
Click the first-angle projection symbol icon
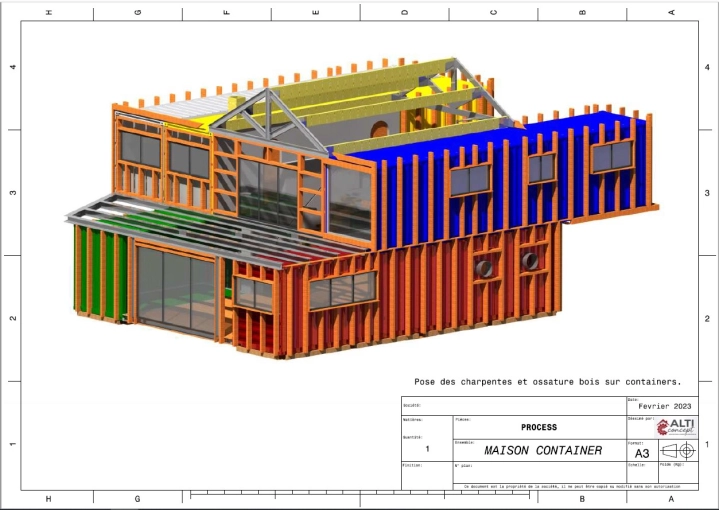point(678,450)
